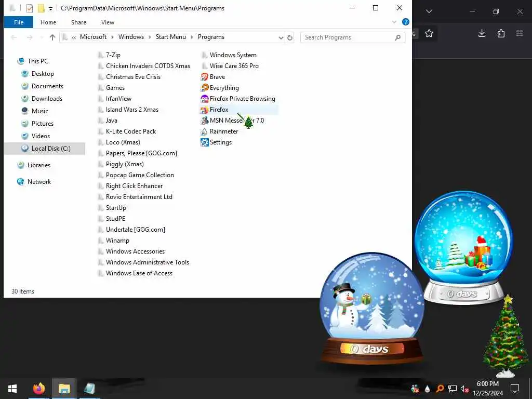Click the Windows breadcrumb segment
The image size is (532, 399).
[131, 37]
